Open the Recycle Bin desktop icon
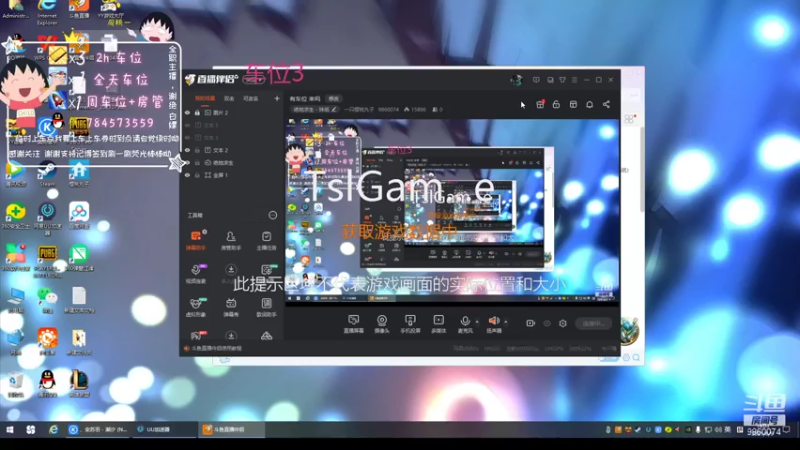 (15, 385)
